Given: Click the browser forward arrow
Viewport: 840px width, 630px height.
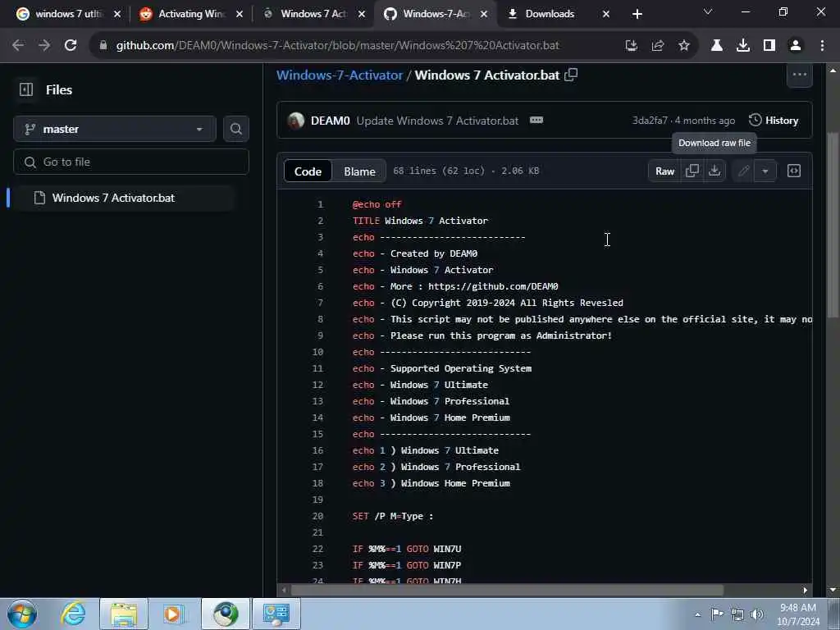Looking at the screenshot, I should pyautogui.click(x=44, y=46).
